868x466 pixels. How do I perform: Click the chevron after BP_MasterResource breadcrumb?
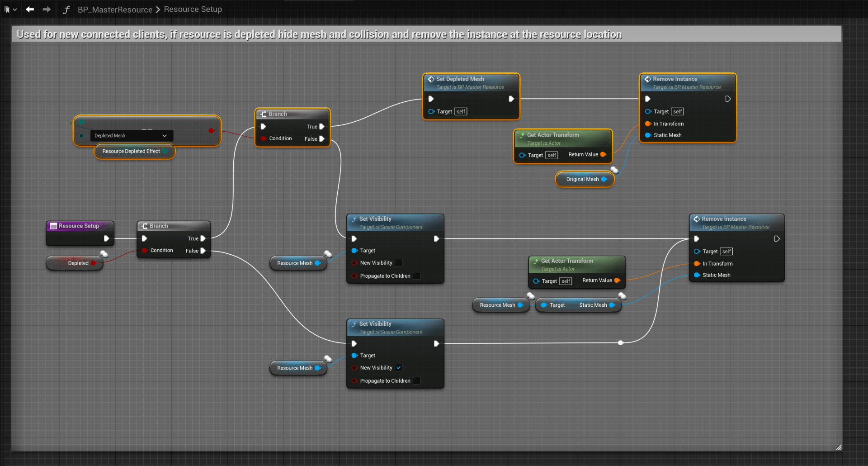point(158,10)
